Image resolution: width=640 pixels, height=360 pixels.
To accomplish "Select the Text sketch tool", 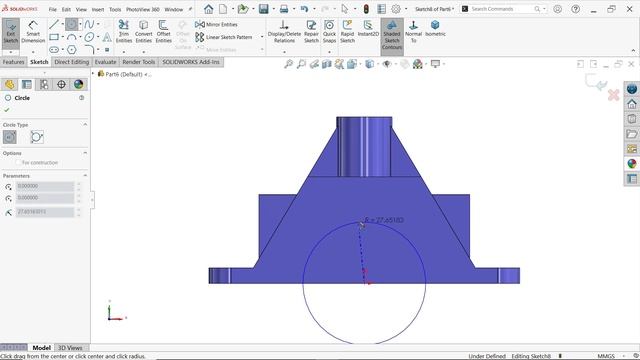I will pos(107,38).
